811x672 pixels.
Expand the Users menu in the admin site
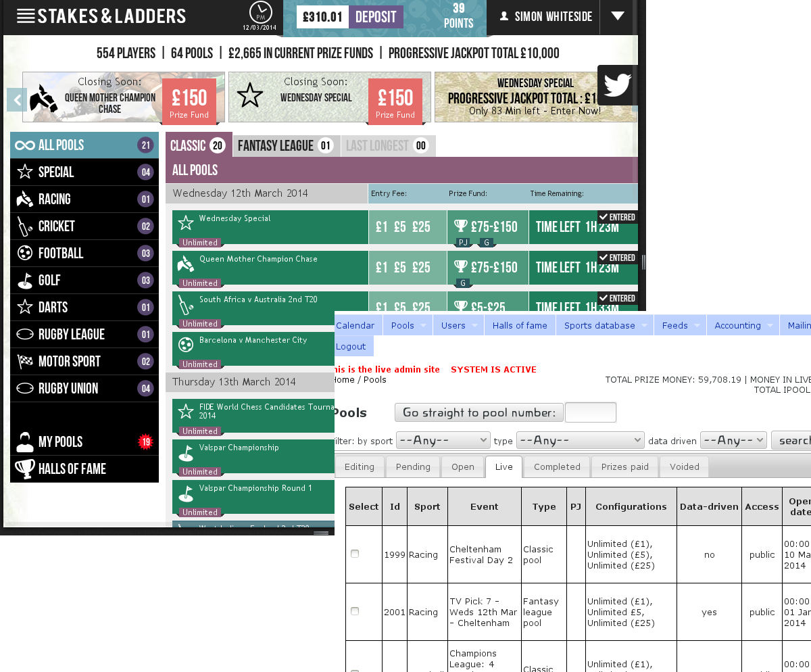459,325
